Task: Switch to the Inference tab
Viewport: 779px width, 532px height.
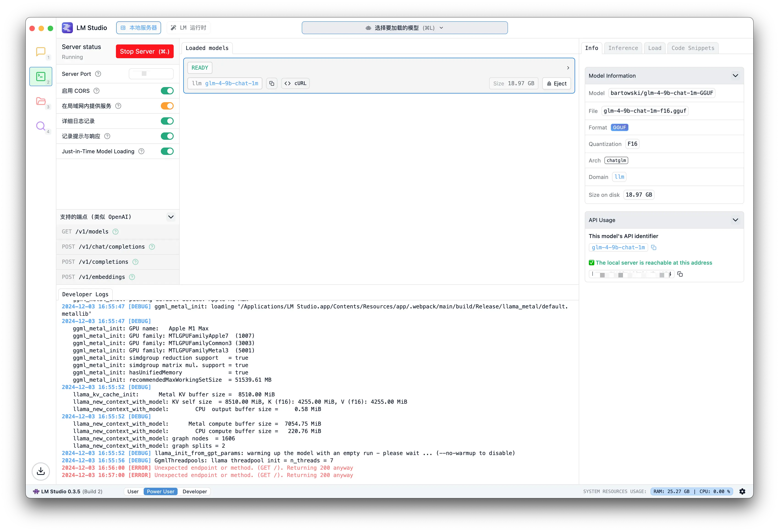Action: [623, 48]
